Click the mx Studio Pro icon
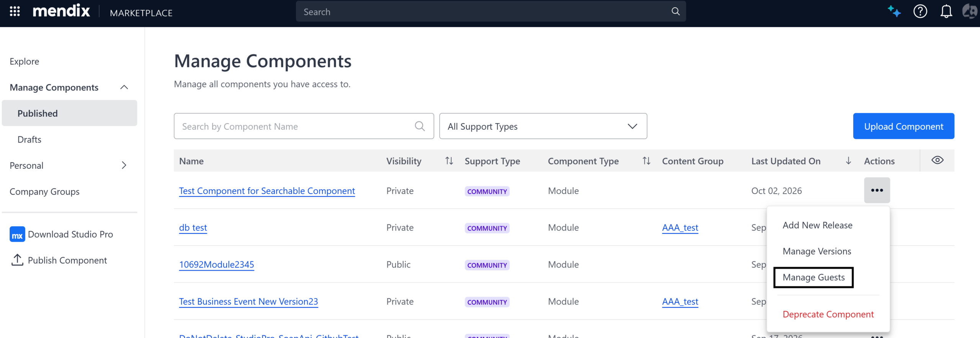The image size is (980, 338). (17, 234)
